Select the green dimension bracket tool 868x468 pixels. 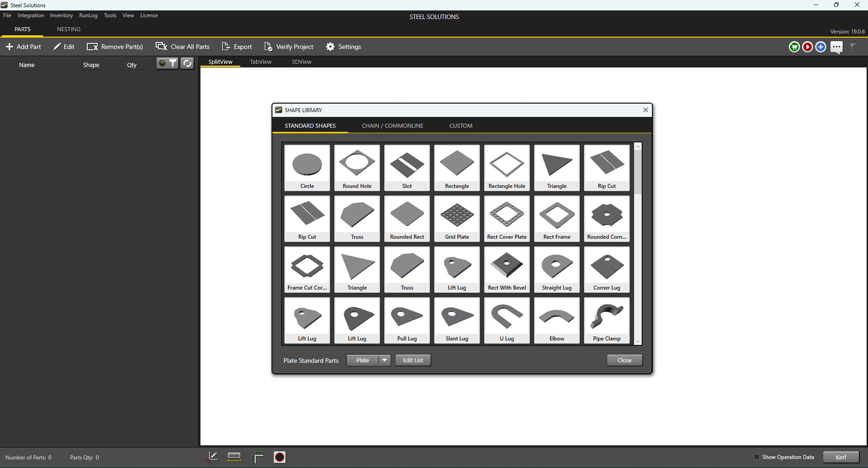(x=257, y=457)
